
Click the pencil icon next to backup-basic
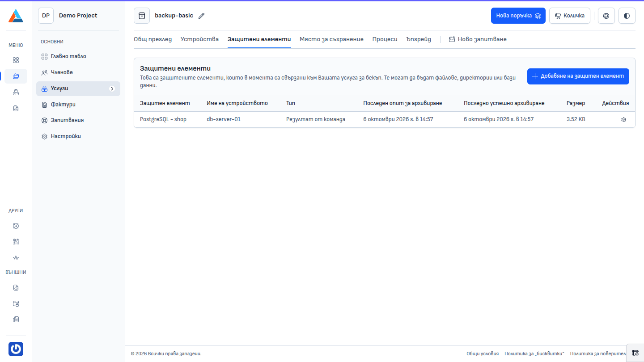coord(202,16)
